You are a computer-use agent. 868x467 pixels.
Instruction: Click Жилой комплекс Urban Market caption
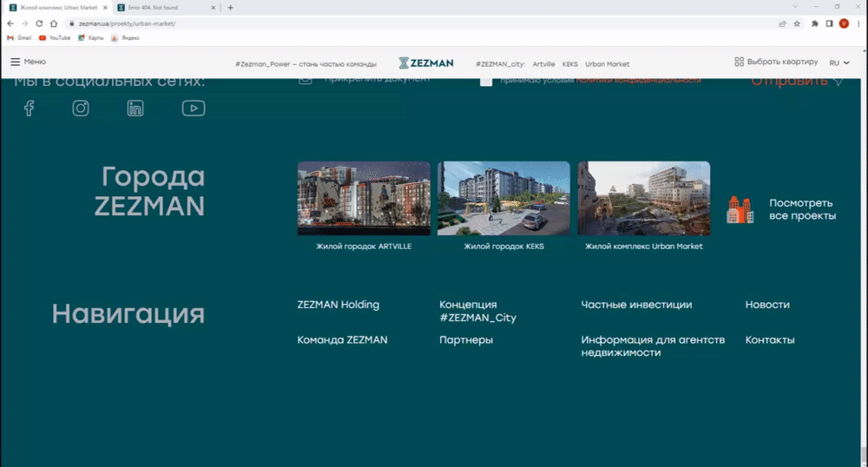(x=644, y=247)
